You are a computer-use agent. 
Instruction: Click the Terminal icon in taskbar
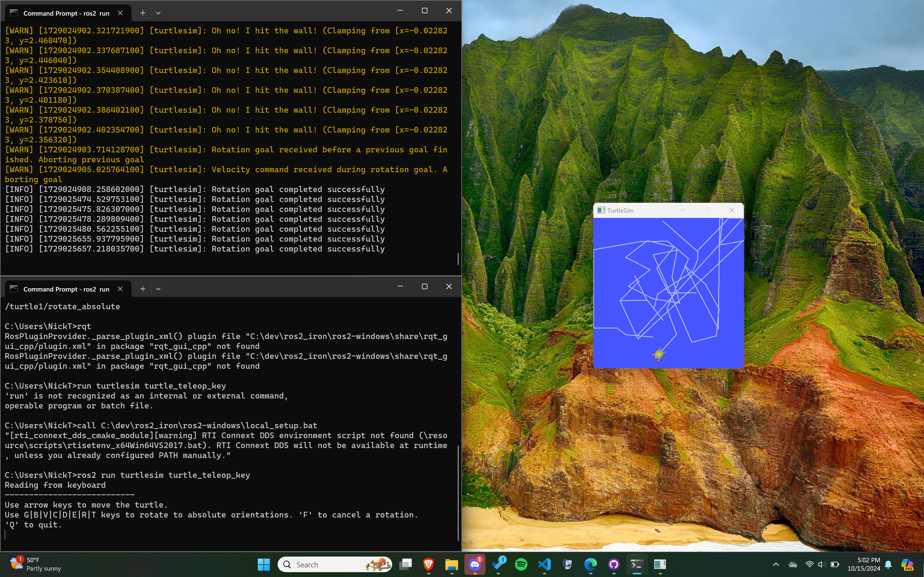[x=636, y=564]
